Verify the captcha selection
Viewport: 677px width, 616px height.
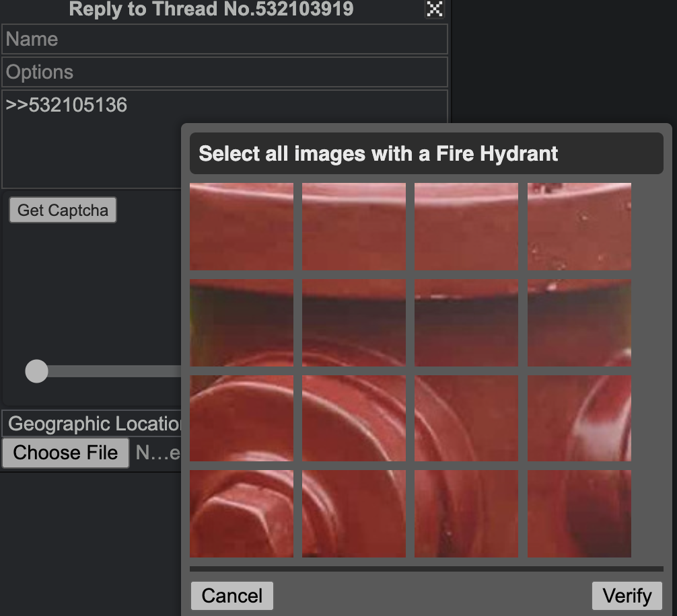point(627,596)
